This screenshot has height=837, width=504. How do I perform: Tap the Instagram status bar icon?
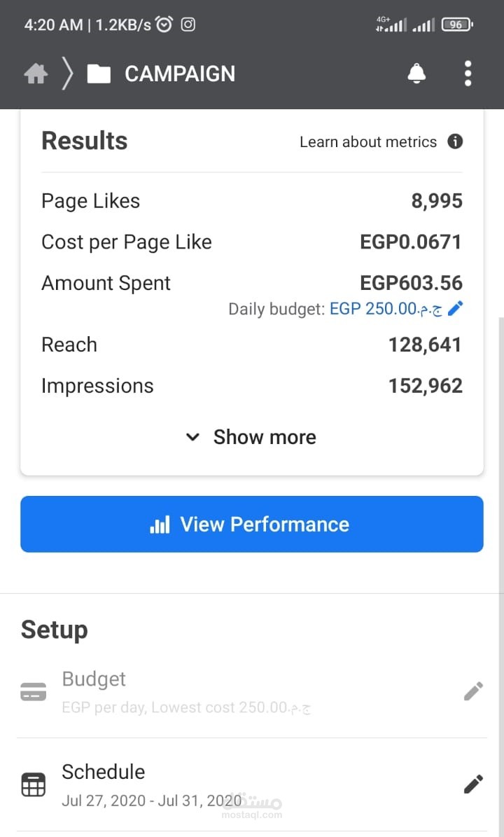(188, 25)
